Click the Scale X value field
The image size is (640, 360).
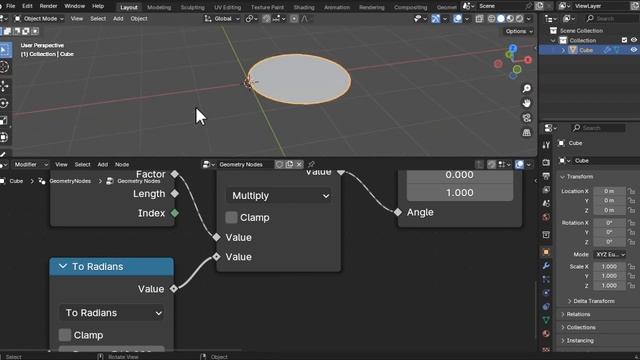click(x=609, y=267)
